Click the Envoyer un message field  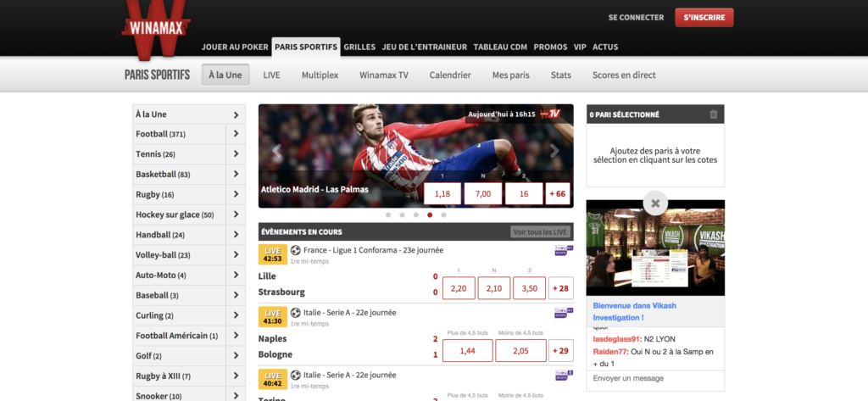(655, 379)
